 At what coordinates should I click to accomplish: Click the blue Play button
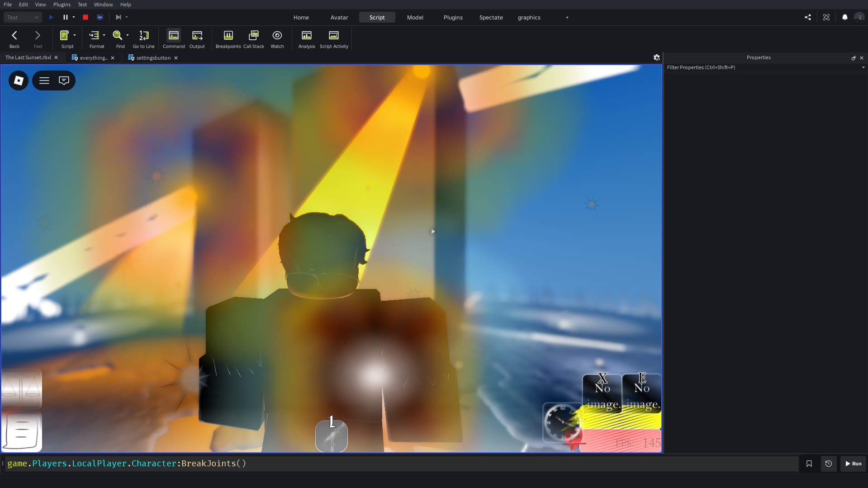pyautogui.click(x=51, y=17)
